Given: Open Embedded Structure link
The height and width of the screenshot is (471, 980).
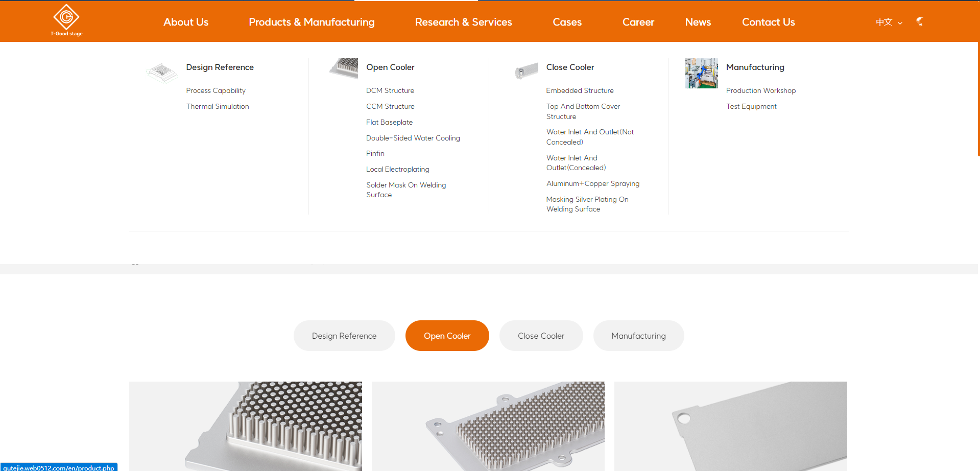Looking at the screenshot, I should 580,90.
